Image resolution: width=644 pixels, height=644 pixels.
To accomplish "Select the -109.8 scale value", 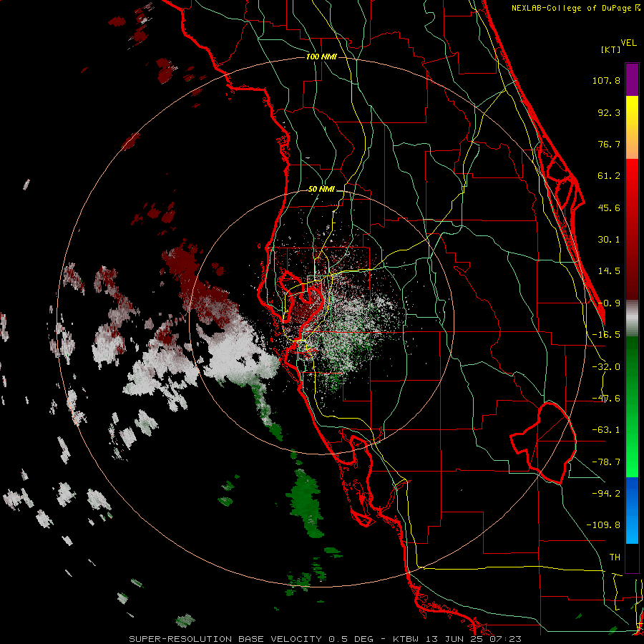I will pyautogui.click(x=603, y=525).
